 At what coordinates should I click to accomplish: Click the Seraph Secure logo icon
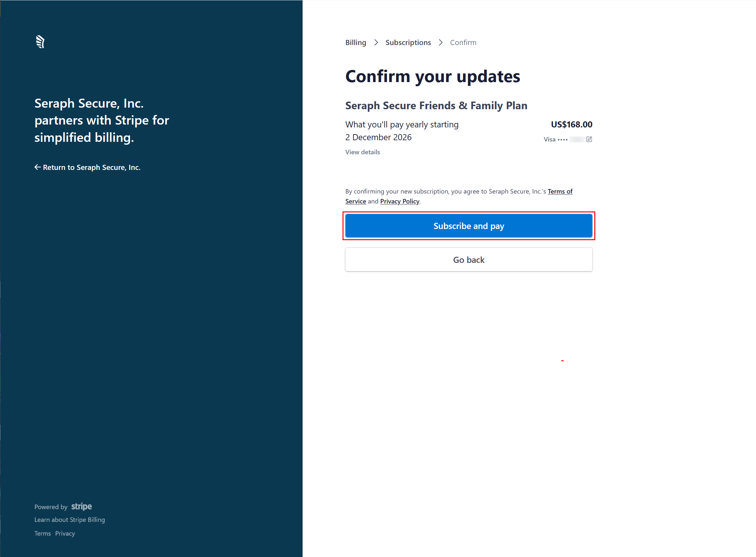(x=40, y=42)
